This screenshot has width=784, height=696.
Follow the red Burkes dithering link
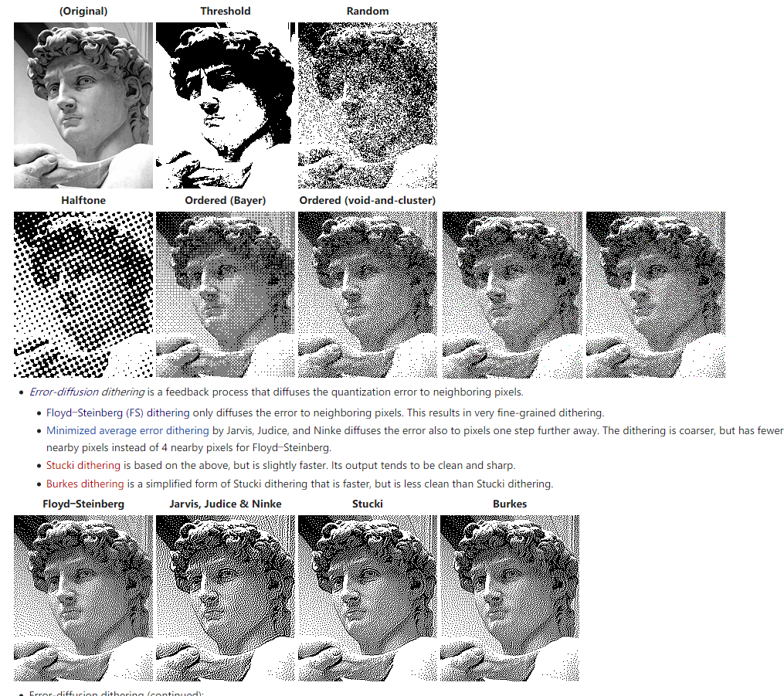pyautogui.click(x=85, y=484)
